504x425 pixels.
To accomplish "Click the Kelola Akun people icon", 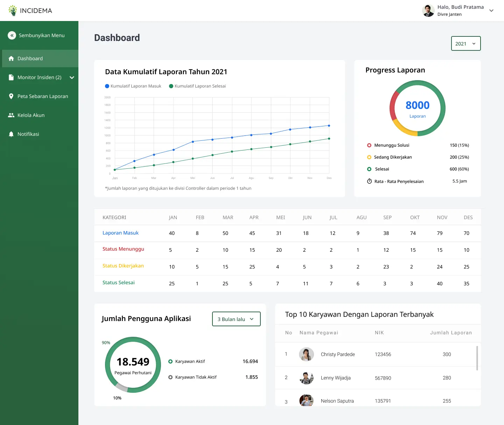I will [11, 115].
